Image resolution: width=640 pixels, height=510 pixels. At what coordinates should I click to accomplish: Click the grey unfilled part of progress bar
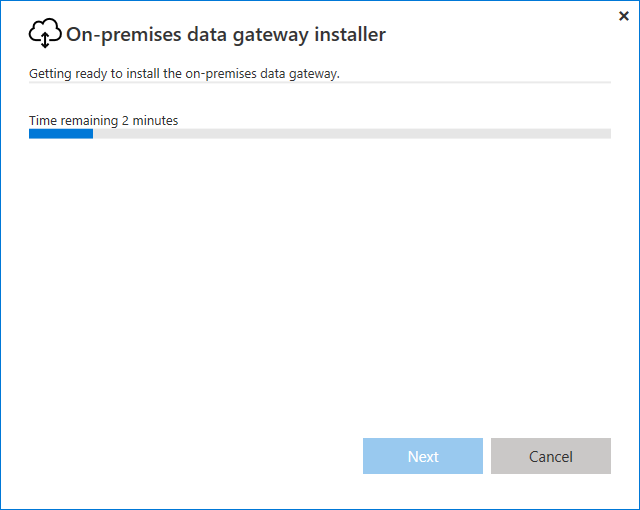tap(350, 133)
